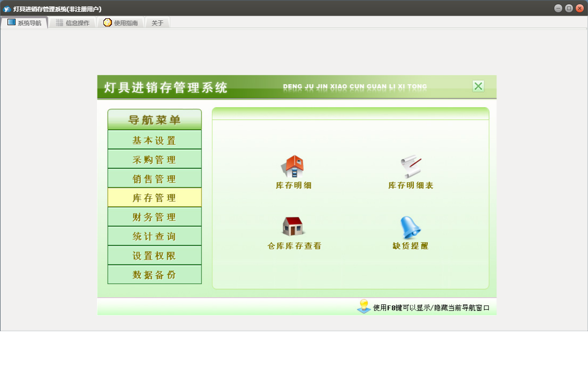Open the 库存明细表 scroll document icon

coord(411,166)
